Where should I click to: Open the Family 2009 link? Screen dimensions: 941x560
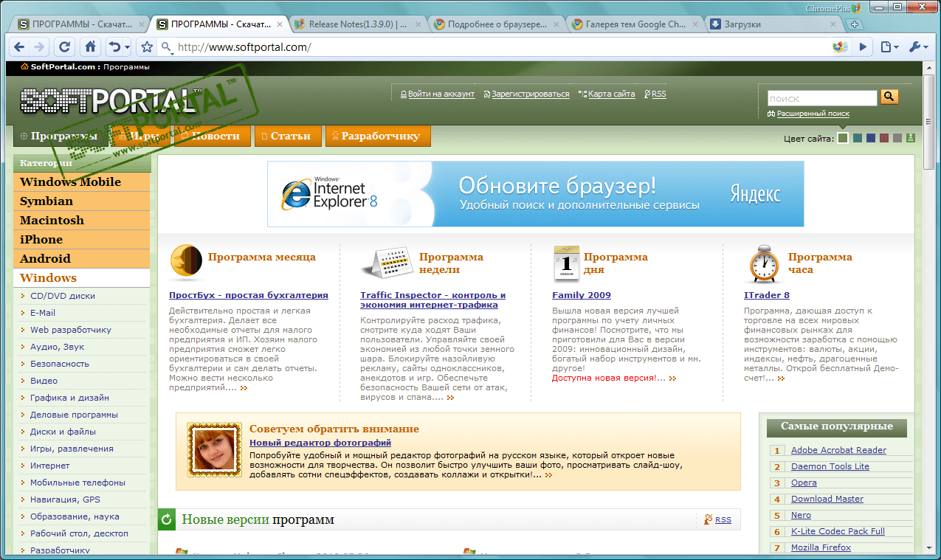(582, 295)
